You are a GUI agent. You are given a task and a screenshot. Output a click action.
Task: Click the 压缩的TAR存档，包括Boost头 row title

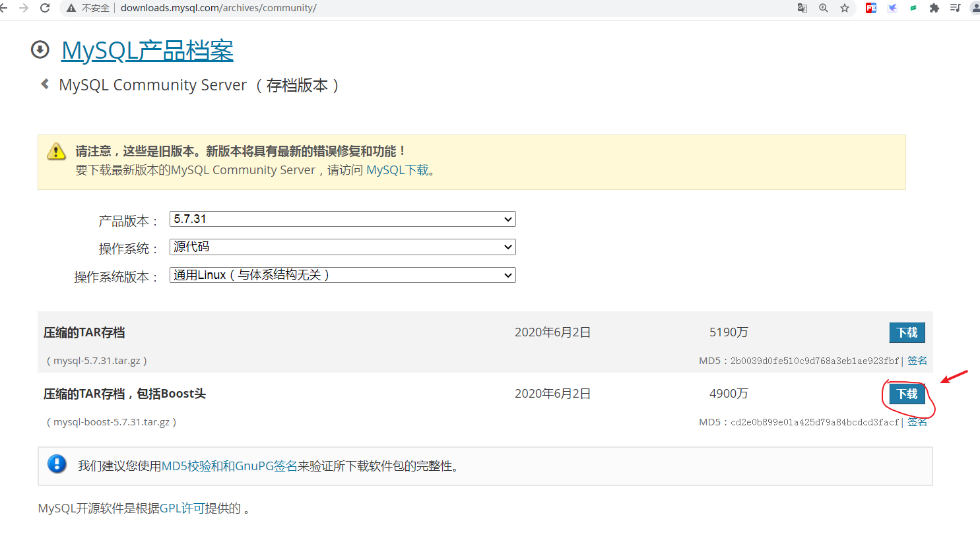tap(125, 394)
